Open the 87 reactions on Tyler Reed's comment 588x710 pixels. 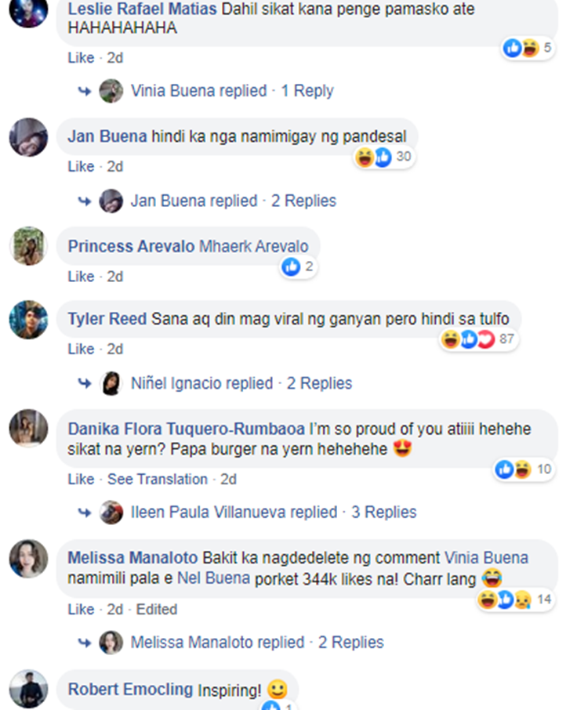pos(478,339)
